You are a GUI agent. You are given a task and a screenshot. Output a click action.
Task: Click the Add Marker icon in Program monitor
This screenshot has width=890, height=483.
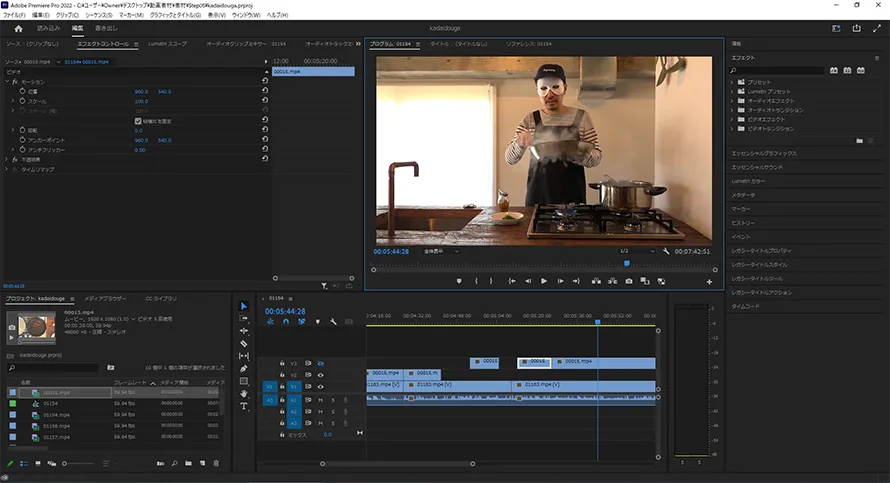(x=459, y=281)
